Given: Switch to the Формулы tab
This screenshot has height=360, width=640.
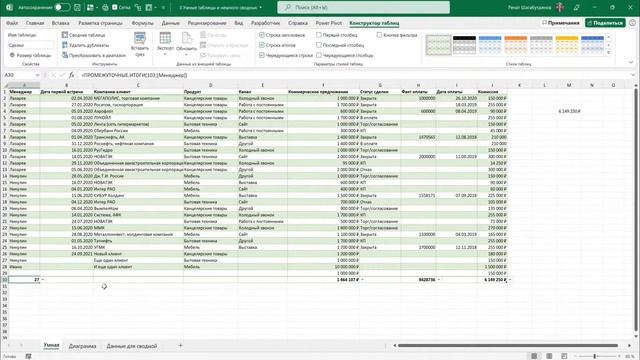Looking at the screenshot, I should click(x=142, y=23).
